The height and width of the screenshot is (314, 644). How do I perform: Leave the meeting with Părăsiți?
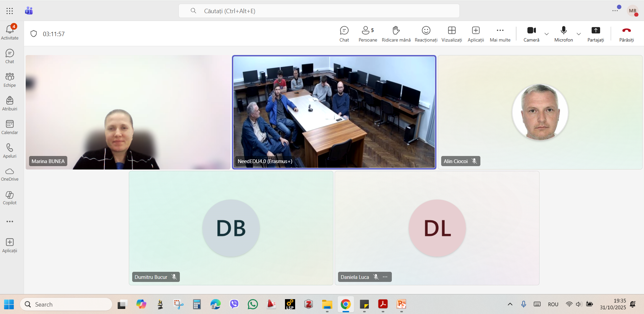[626, 34]
